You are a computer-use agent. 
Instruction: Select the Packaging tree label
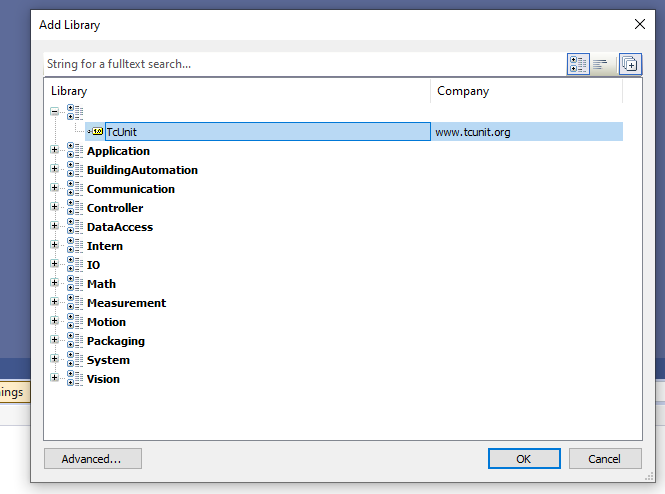click(116, 341)
